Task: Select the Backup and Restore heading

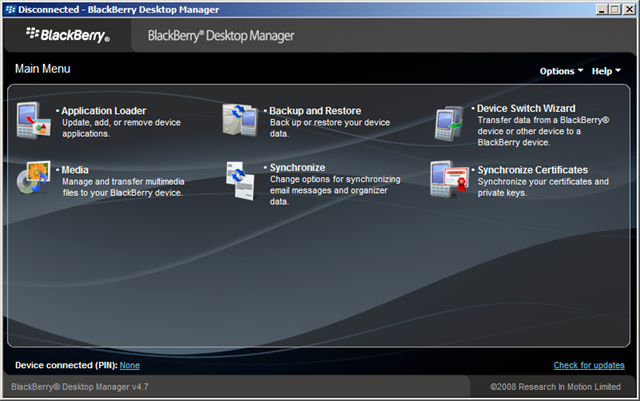Action: coord(315,111)
